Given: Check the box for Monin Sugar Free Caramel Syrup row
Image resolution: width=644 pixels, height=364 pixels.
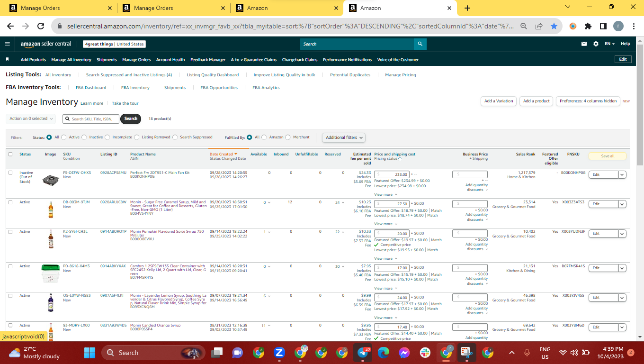Looking at the screenshot, I should [10, 202].
